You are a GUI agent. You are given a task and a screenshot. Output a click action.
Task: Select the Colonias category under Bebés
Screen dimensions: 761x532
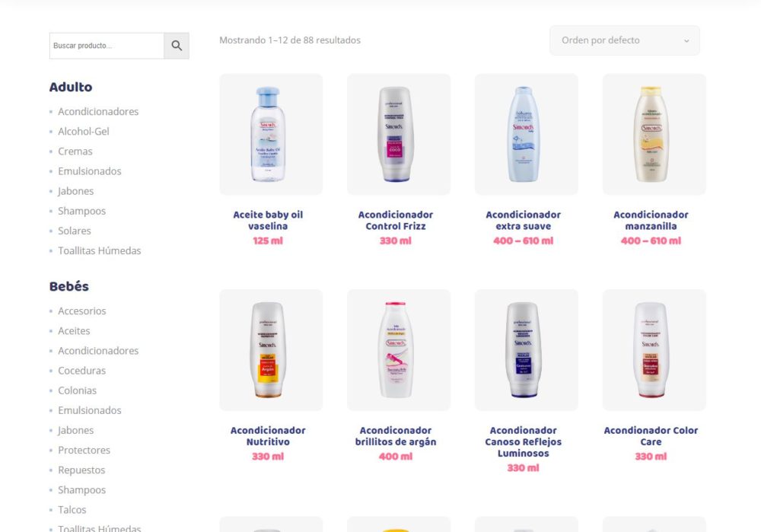coord(78,390)
